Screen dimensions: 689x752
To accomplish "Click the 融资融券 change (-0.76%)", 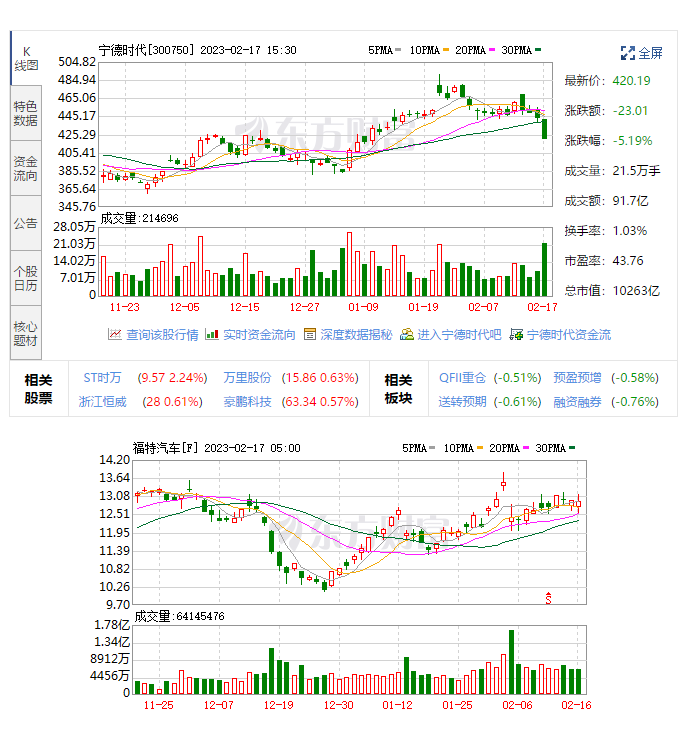I will click(635, 401).
